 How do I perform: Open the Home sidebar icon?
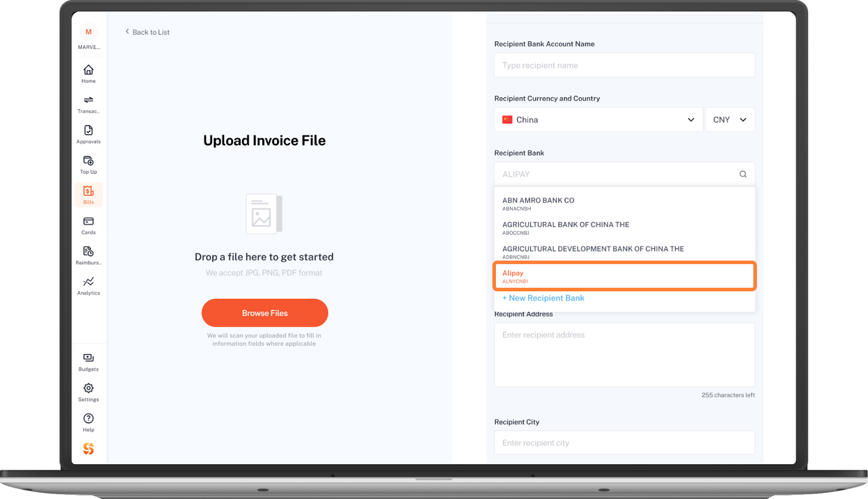(88, 70)
